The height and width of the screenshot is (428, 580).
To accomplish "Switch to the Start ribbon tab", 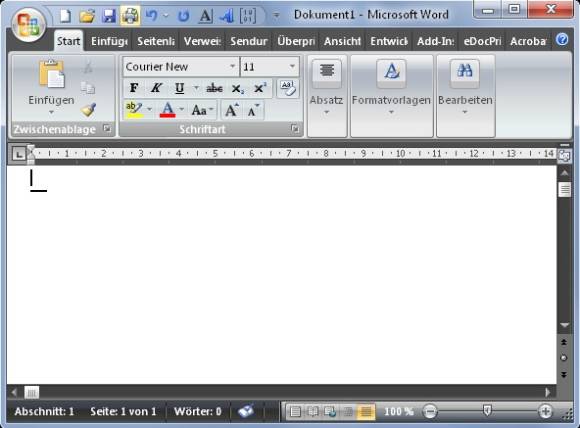I will (x=68, y=41).
